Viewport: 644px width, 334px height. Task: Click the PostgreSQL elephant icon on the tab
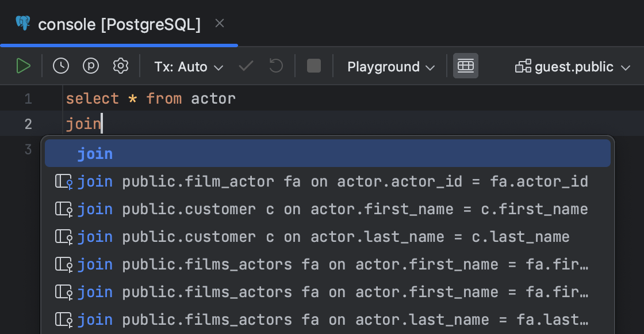22,24
